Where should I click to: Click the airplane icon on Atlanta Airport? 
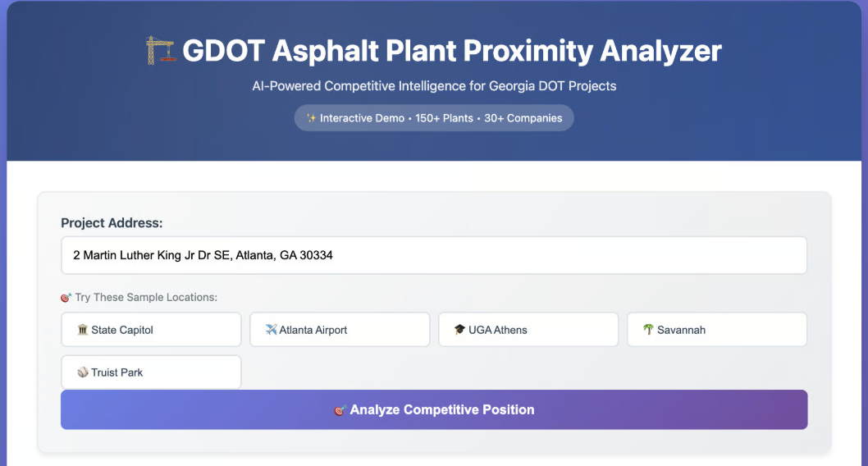(x=272, y=330)
